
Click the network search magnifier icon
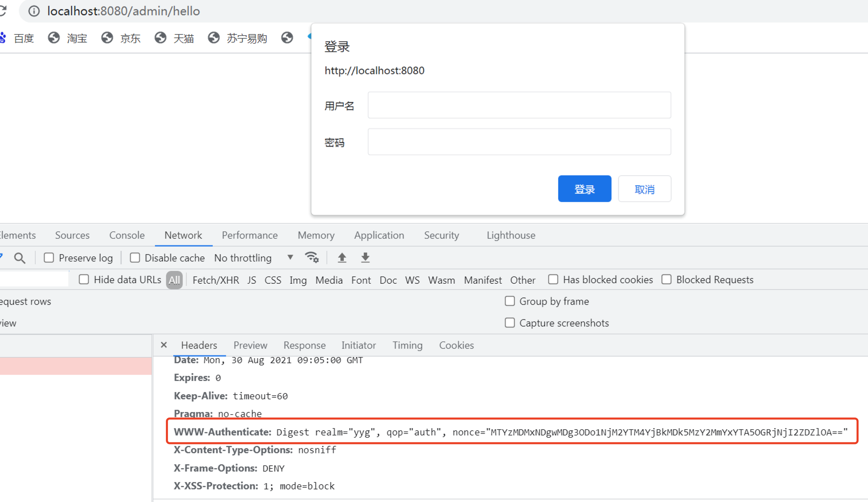(x=20, y=258)
